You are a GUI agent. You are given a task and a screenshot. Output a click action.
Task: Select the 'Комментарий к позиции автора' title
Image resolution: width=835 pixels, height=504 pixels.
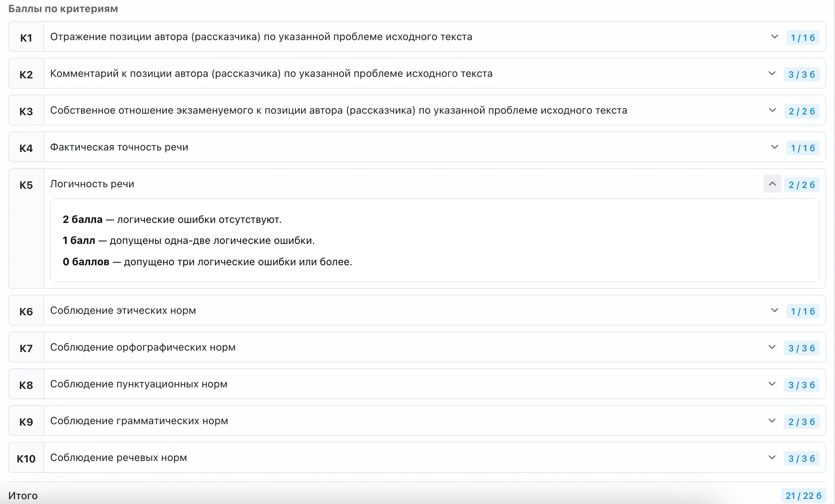point(271,74)
